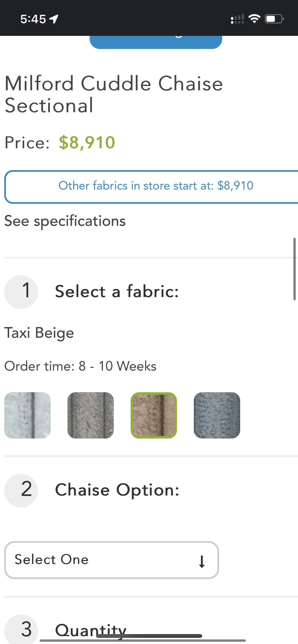The height and width of the screenshot is (644, 298).
Task: Click the step 3 number circle
Action: pyautogui.click(x=21, y=630)
